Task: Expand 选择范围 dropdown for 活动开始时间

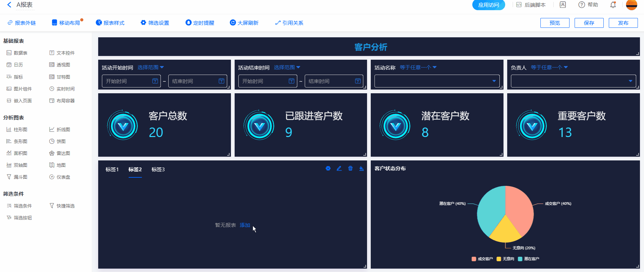Action: pyautogui.click(x=151, y=67)
